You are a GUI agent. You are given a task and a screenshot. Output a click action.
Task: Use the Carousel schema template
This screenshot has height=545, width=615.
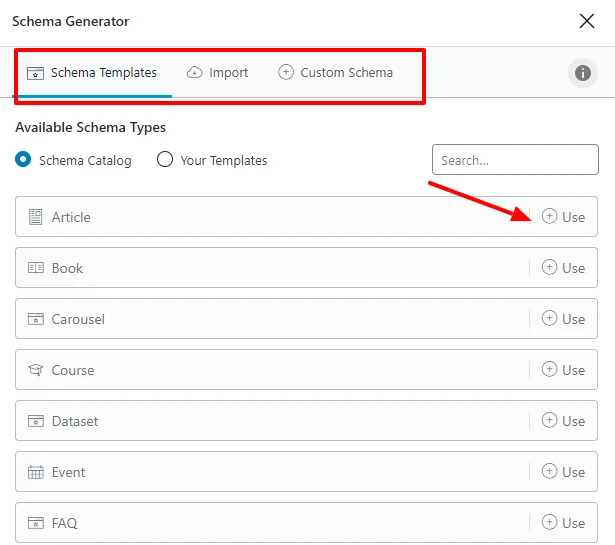click(563, 319)
